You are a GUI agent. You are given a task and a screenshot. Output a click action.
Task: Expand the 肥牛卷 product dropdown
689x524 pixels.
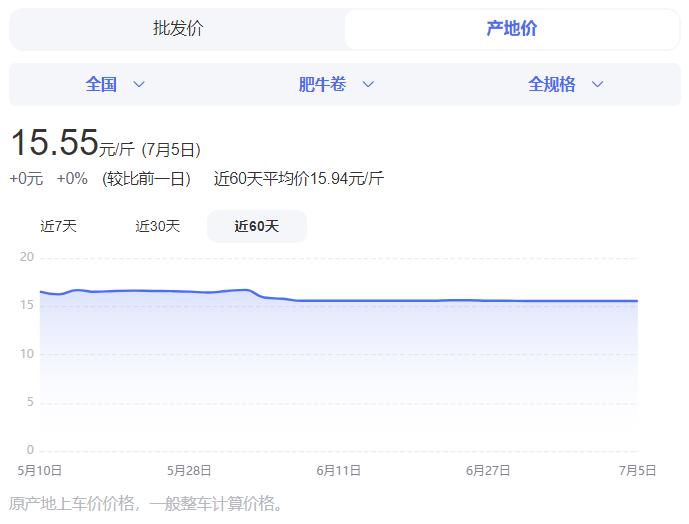coord(323,85)
